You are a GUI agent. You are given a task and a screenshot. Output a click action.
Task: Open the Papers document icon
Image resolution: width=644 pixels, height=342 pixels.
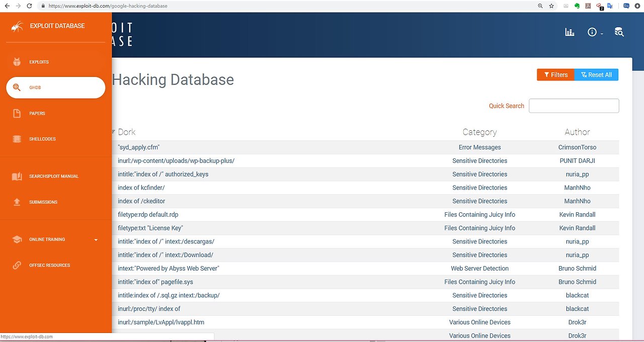[x=17, y=113]
